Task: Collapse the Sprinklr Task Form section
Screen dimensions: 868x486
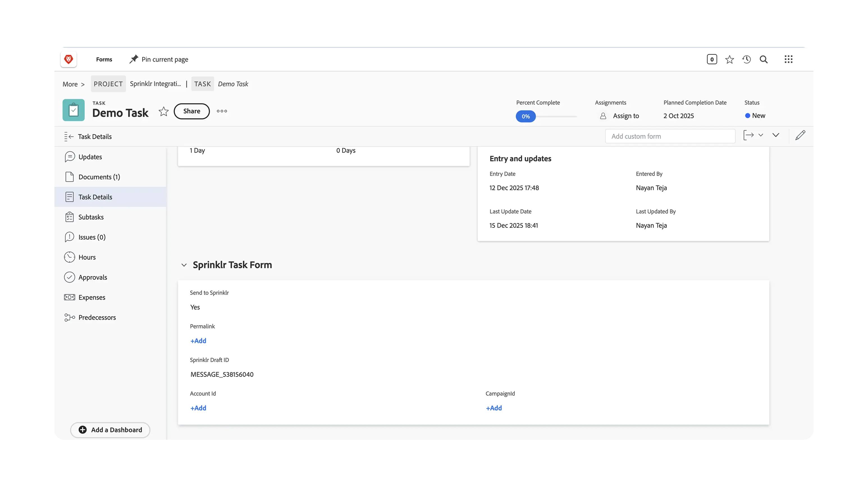Action: click(x=184, y=265)
